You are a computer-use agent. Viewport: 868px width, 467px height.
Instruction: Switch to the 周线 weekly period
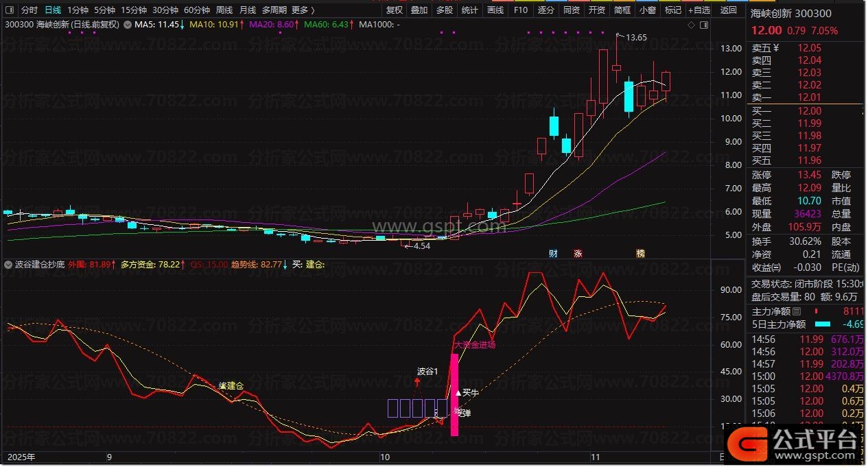coord(224,10)
